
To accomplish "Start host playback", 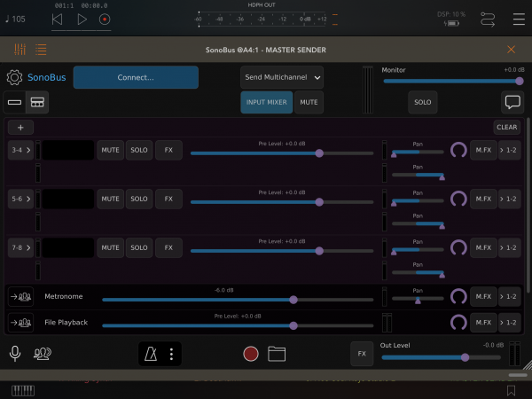I will pos(82,20).
